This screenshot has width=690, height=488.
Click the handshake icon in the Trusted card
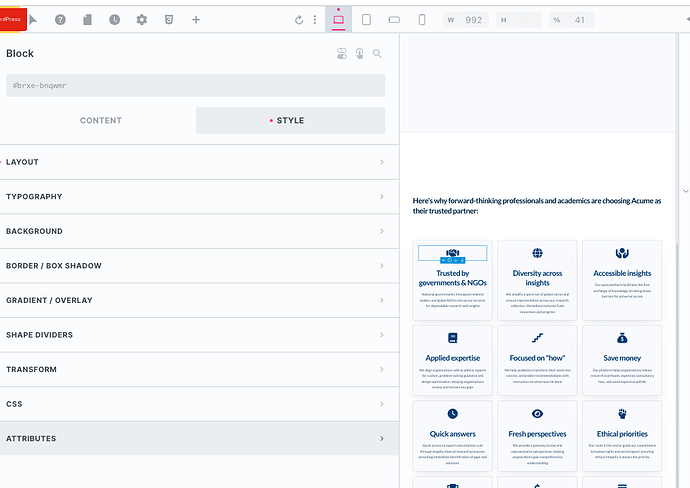tap(452, 253)
